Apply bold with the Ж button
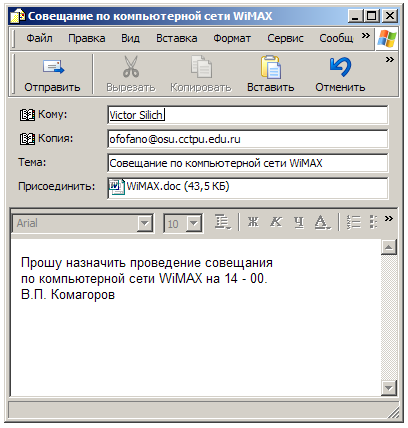 click(x=253, y=222)
